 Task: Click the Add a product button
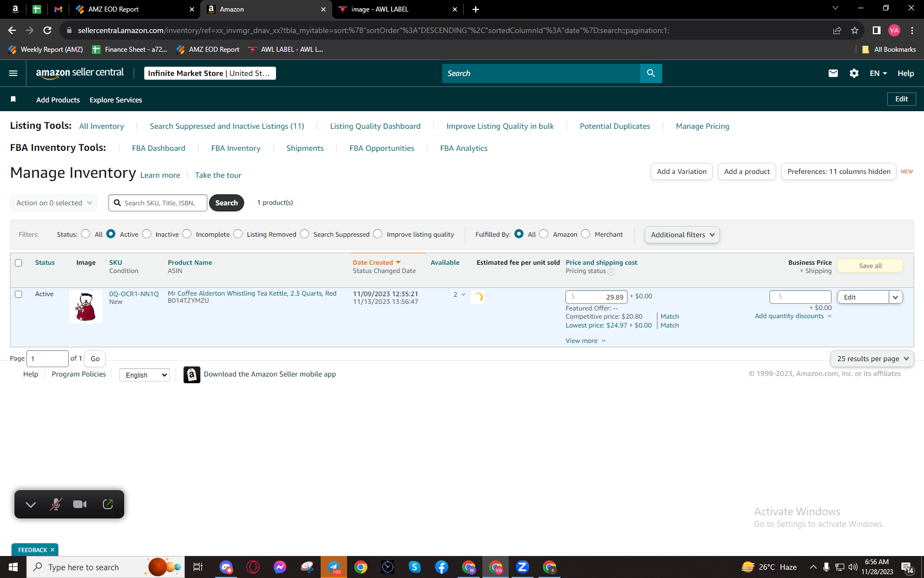point(747,172)
